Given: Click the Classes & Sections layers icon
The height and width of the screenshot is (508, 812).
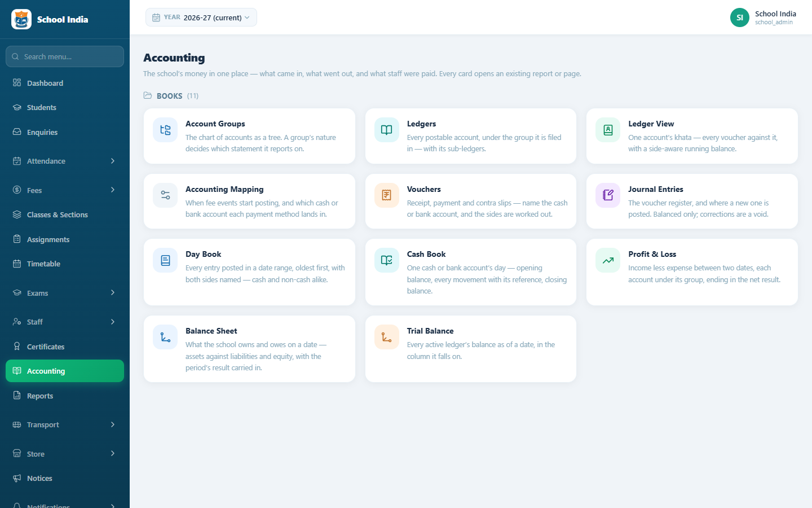Looking at the screenshot, I should coord(17,214).
